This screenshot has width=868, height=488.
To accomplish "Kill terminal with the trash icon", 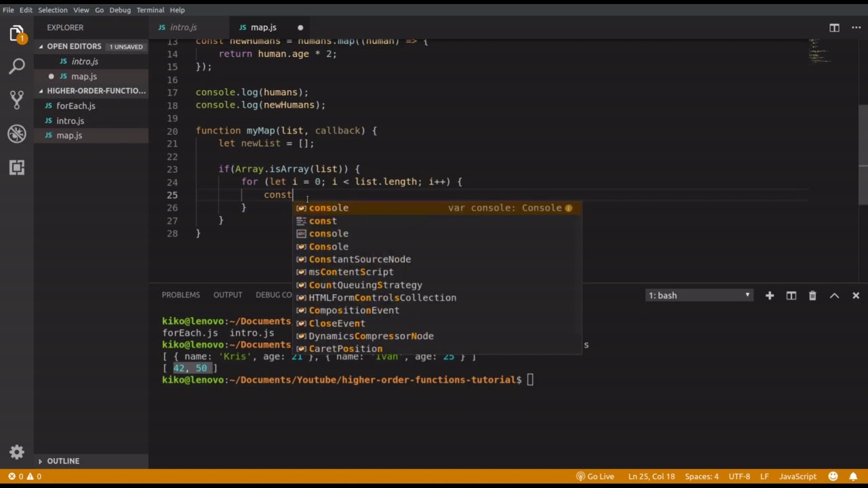I will [x=812, y=296].
